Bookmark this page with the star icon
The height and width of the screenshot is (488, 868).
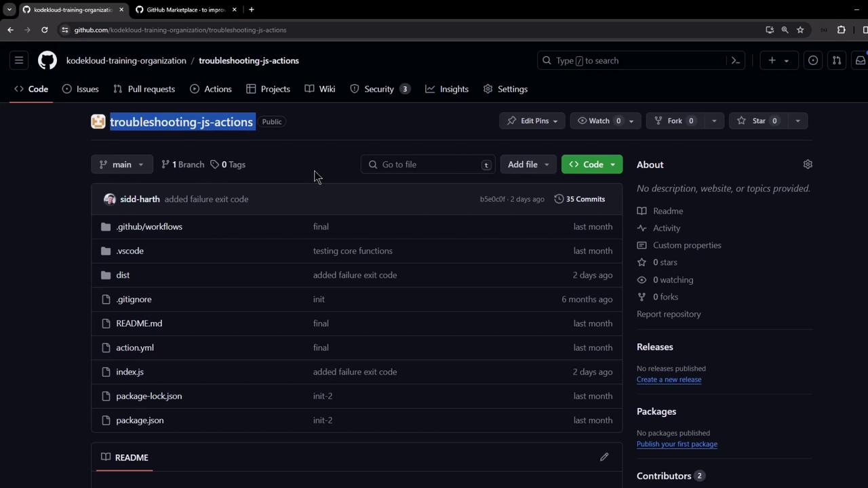(x=800, y=30)
